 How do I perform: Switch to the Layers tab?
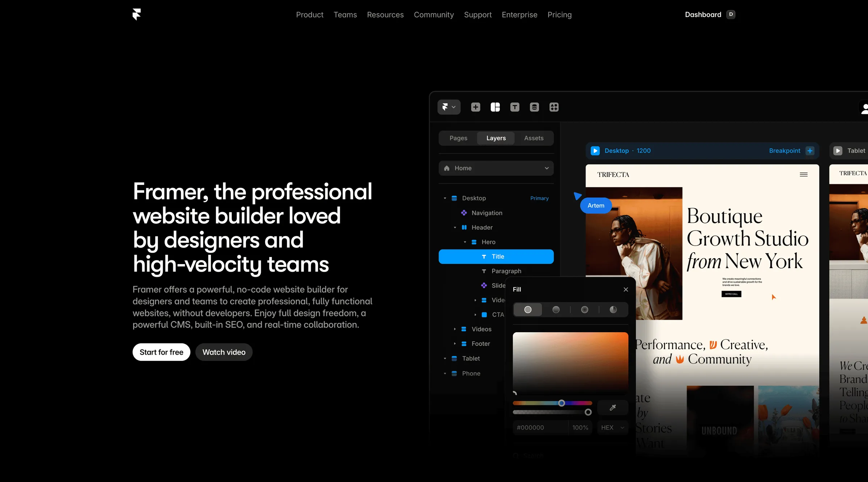[496, 138]
